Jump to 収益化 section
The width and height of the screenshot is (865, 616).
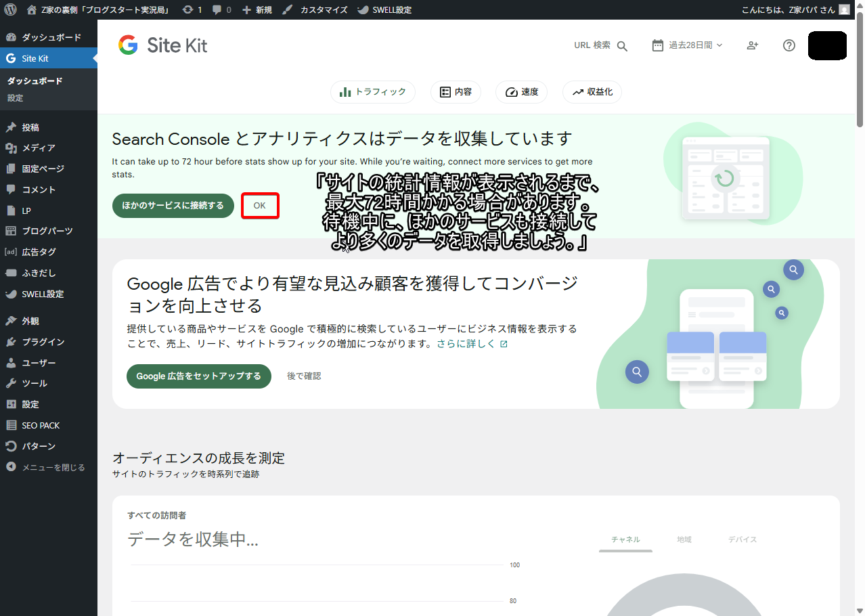point(592,92)
